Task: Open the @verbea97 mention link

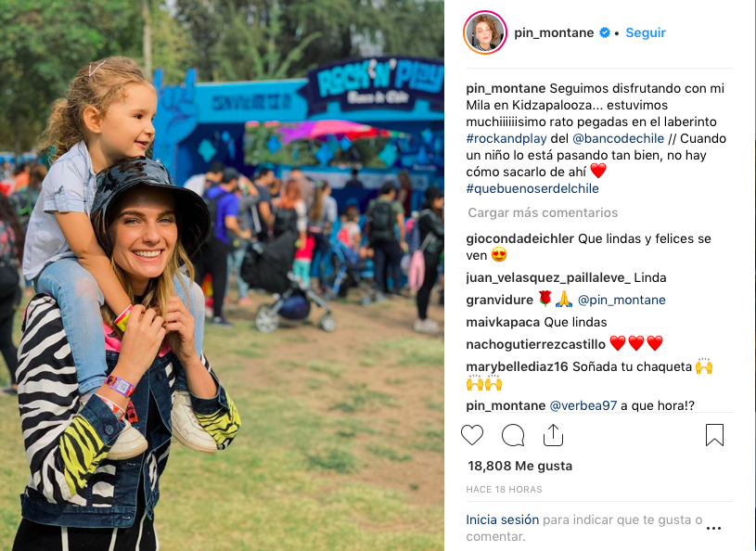Action: 583,405
